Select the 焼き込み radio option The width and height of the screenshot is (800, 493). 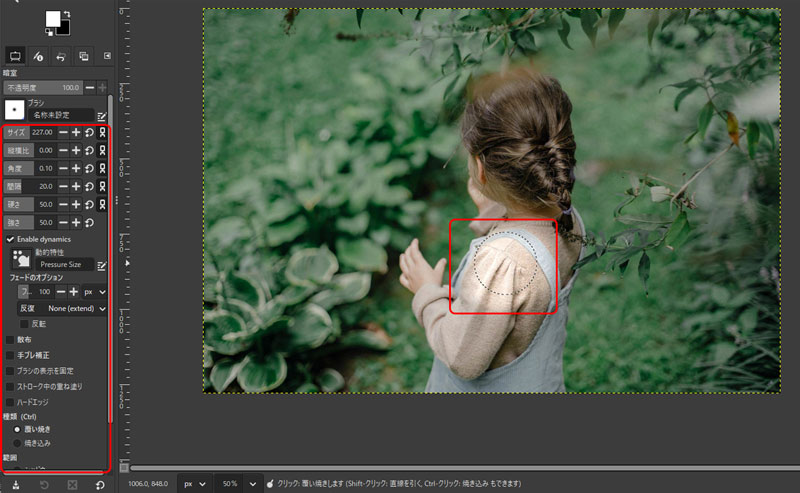[x=16, y=442]
